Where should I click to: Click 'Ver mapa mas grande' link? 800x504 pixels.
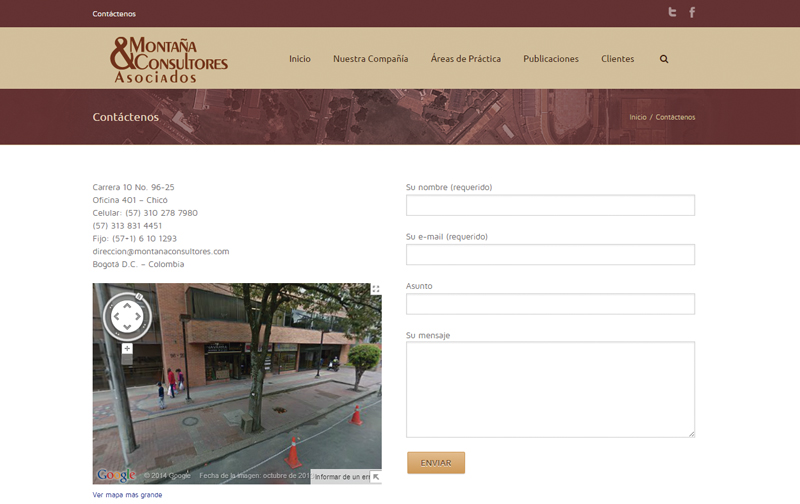click(x=127, y=495)
